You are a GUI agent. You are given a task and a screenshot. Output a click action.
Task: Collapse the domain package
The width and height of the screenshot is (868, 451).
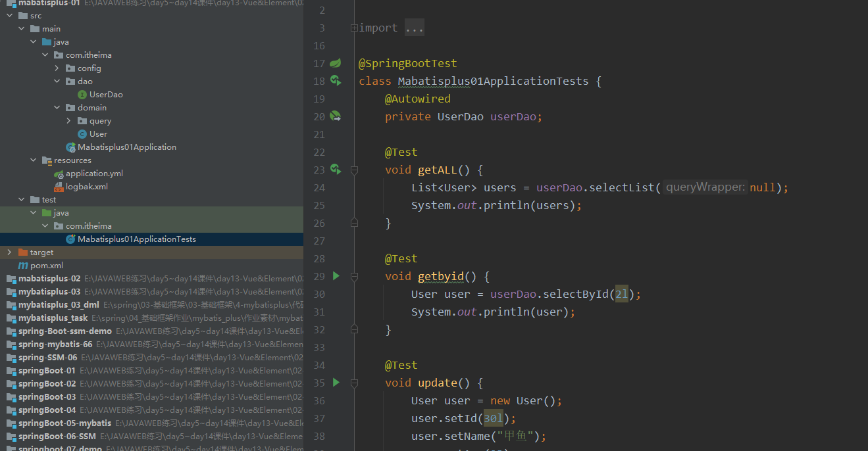pyautogui.click(x=57, y=108)
